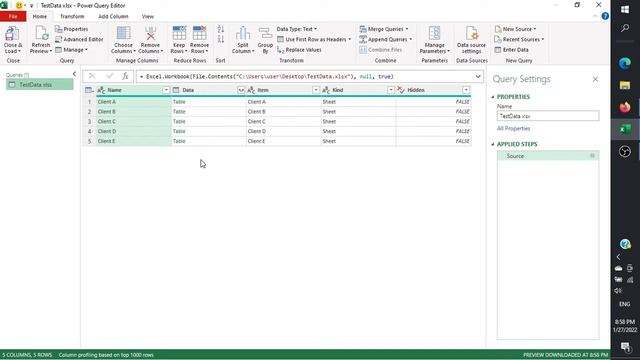Click the Close & Load button
Image resolution: width=640 pixels, height=360 pixels.
pos(13,40)
